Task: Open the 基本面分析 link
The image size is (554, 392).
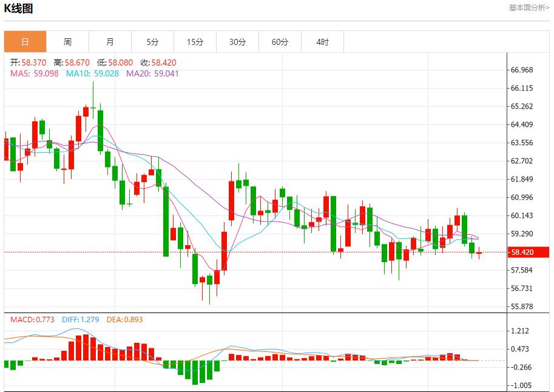Action: [529, 8]
